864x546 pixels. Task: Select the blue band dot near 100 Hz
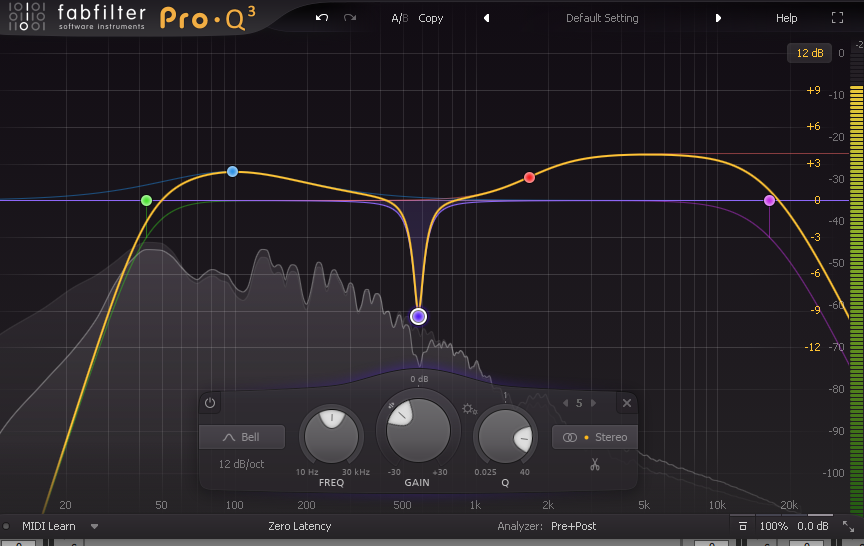[x=233, y=171]
